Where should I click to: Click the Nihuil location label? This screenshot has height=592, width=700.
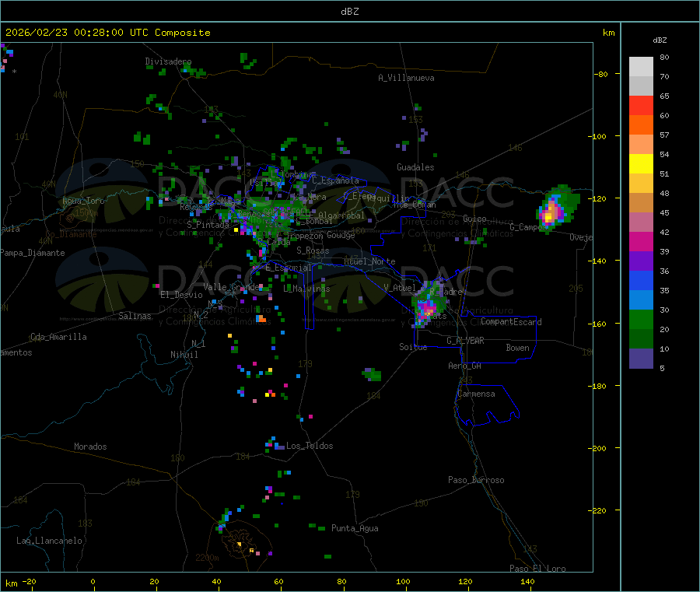184,355
